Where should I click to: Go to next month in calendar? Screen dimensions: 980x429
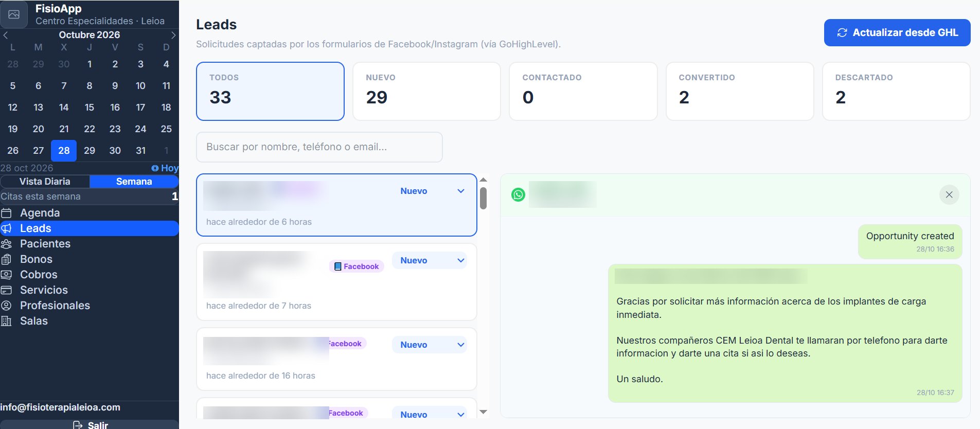(173, 35)
